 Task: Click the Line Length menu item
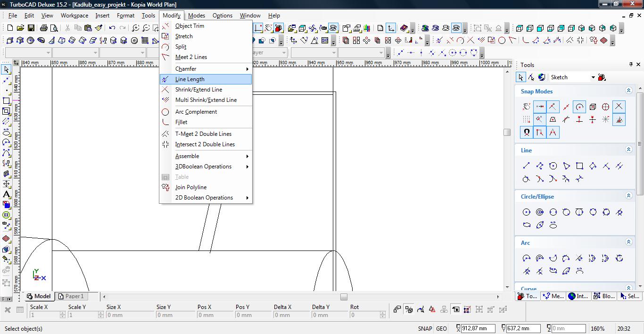coord(190,79)
